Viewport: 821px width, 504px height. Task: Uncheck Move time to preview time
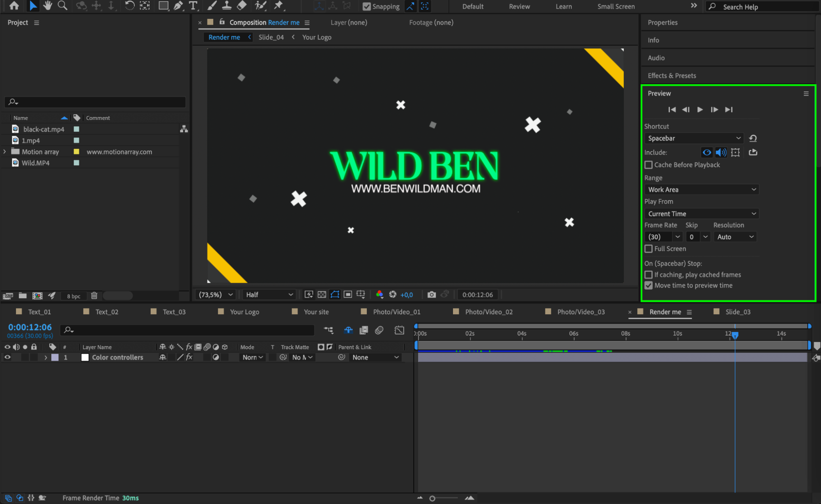(x=649, y=285)
